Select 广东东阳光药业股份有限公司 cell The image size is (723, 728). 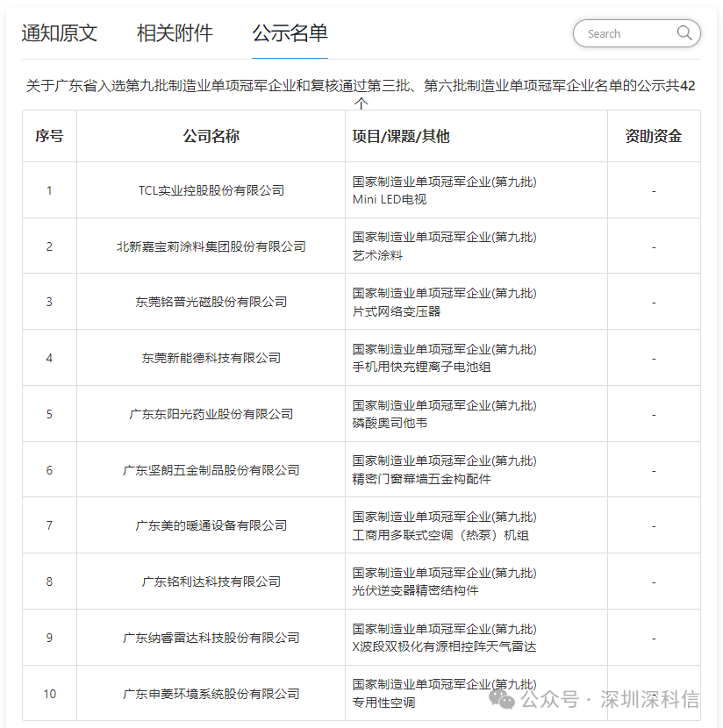pos(211,414)
